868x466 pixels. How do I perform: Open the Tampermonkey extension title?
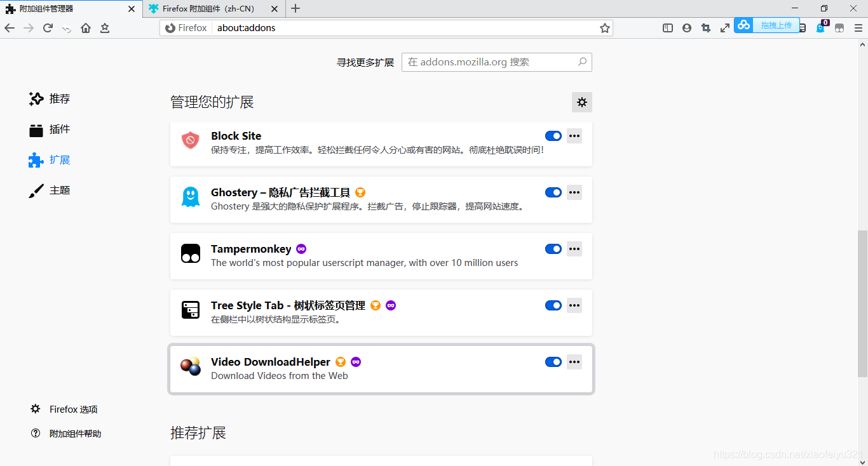pyautogui.click(x=251, y=249)
